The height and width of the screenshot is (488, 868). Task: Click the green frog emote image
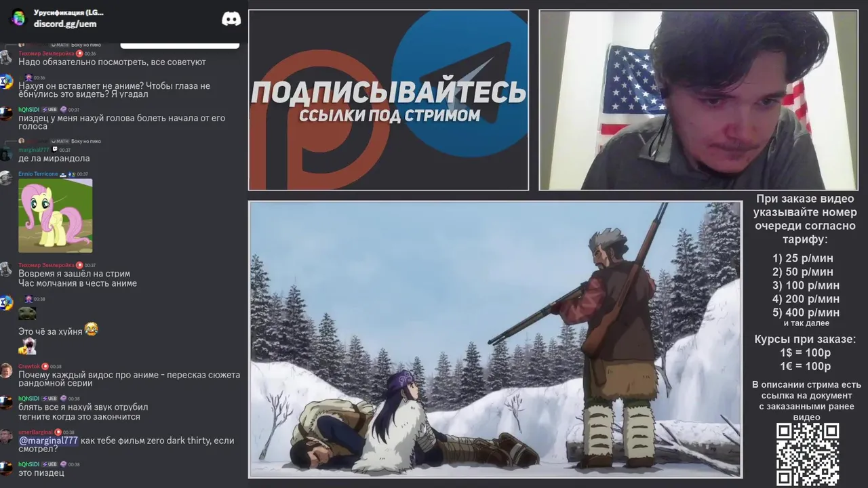tap(27, 313)
